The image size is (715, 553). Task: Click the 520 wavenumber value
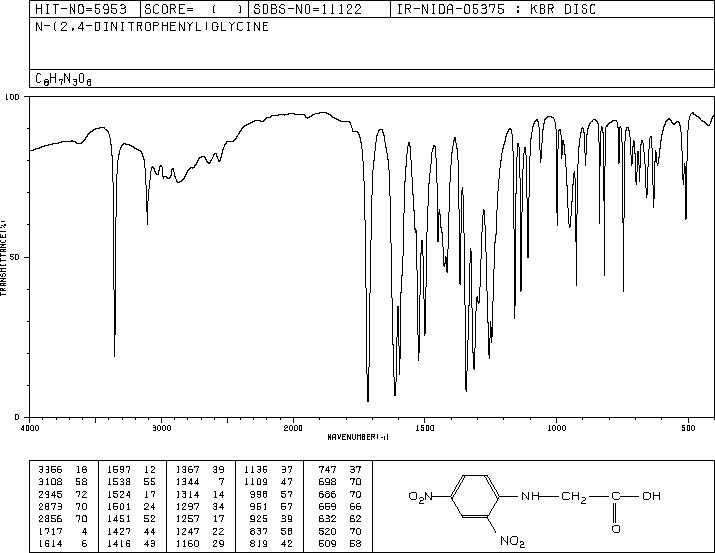327,532
